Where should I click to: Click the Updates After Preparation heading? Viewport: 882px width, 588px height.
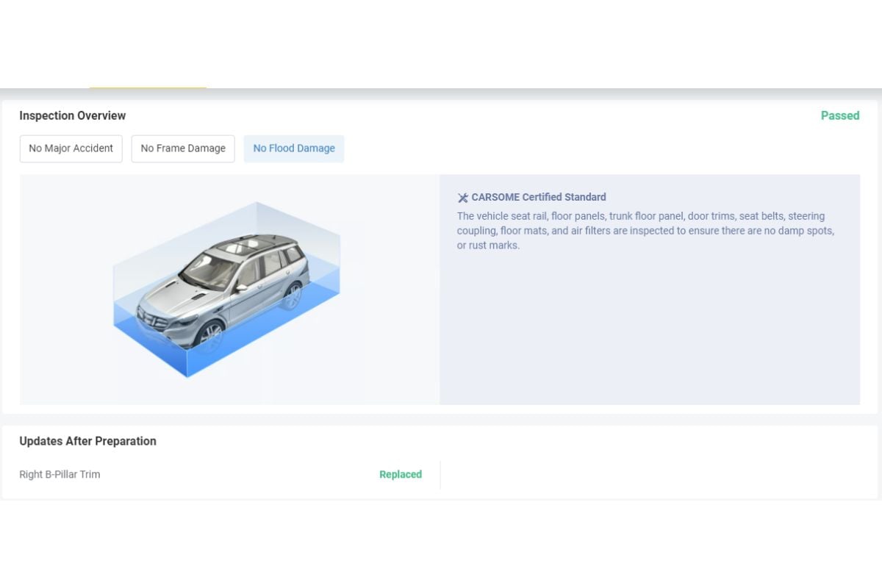click(87, 441)
